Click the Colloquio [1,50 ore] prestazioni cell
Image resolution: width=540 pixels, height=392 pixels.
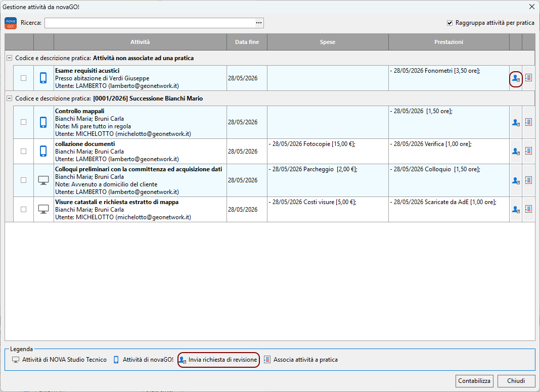click(x=449, y=180)
